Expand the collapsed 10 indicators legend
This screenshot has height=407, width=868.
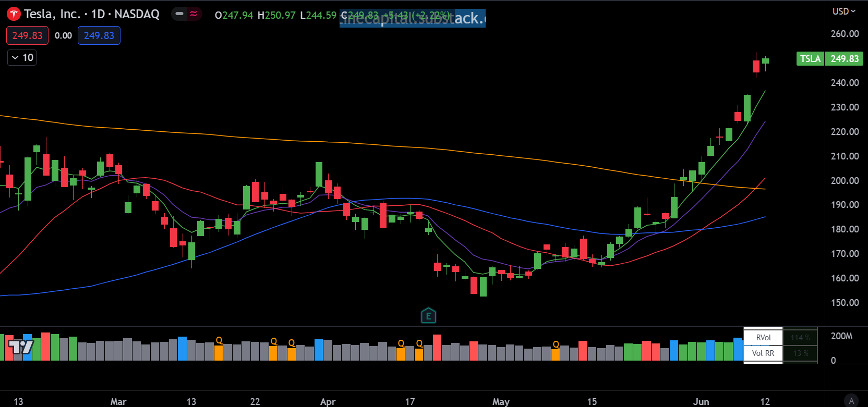tap(22, 57)
